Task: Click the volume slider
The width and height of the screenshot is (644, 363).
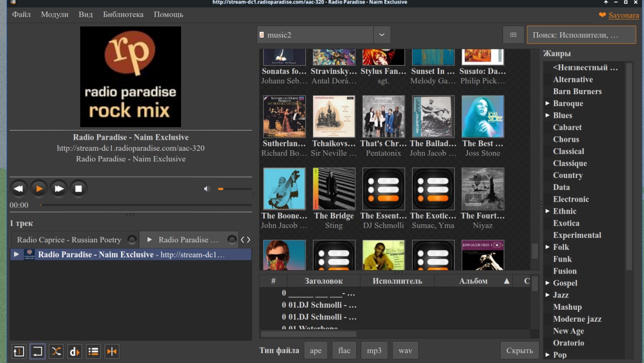Action: coord(234,189)
